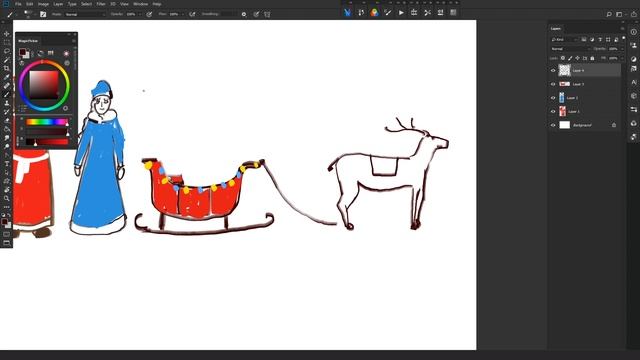Toggle lock all on layer
The height and width of the screenshot is (360, 640).
coord(592,58)
